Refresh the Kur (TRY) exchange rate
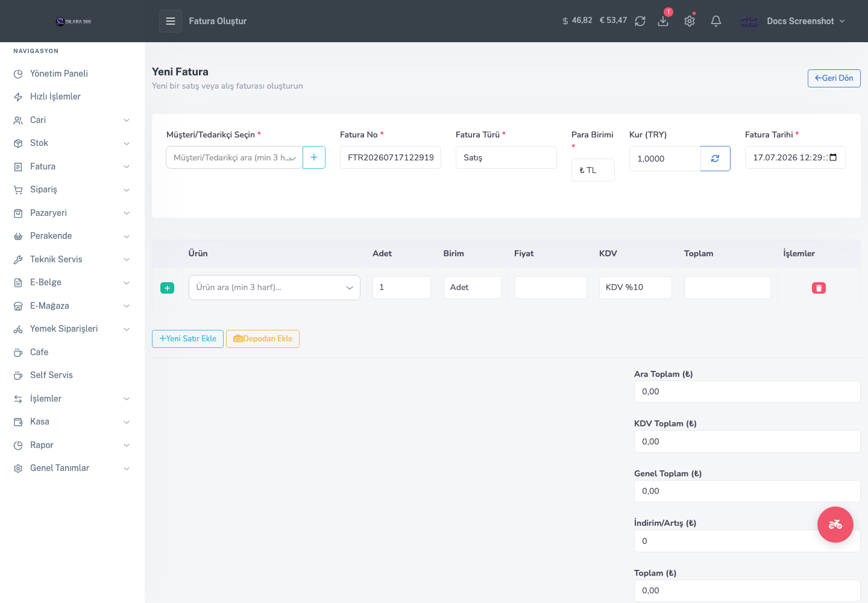The height and width of the screenshot is (603, 868). 715,159
